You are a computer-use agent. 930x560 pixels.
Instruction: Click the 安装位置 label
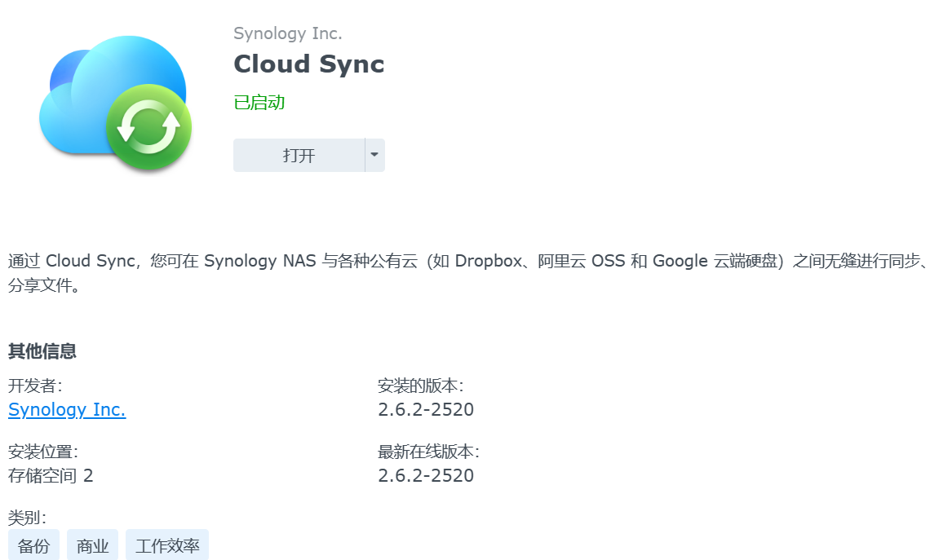point(42,452)
